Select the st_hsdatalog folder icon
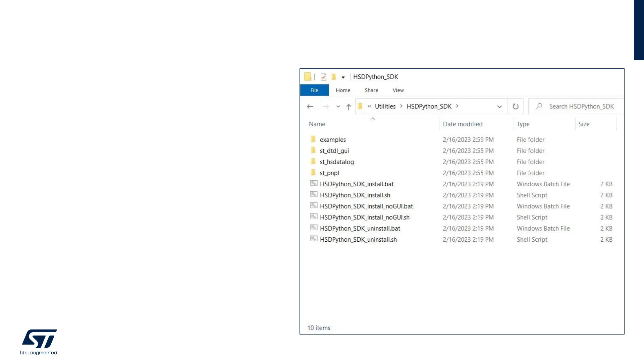Screen dimensions: 644x362 pyautogui.click(x=313, y=161)
